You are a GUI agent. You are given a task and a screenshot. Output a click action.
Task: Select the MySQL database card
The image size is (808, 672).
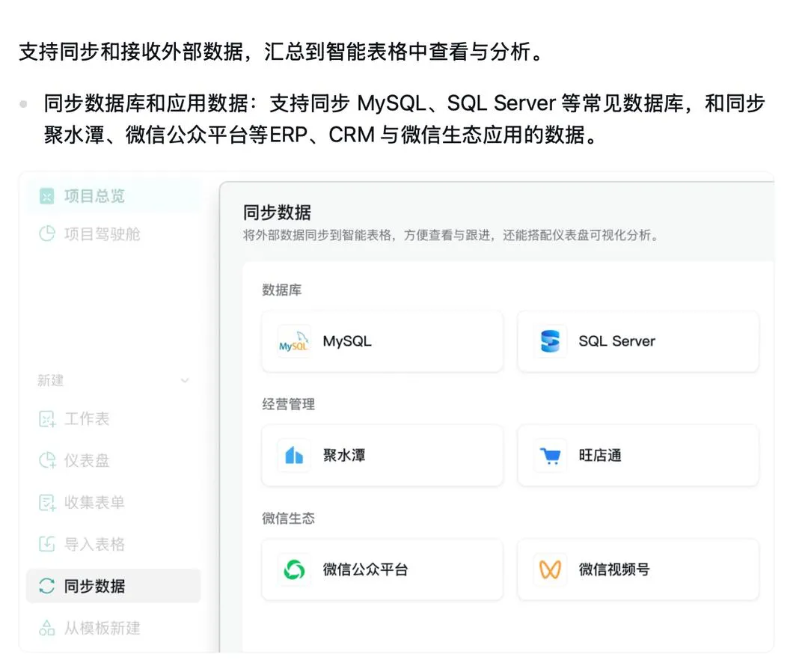pos(382,341)
